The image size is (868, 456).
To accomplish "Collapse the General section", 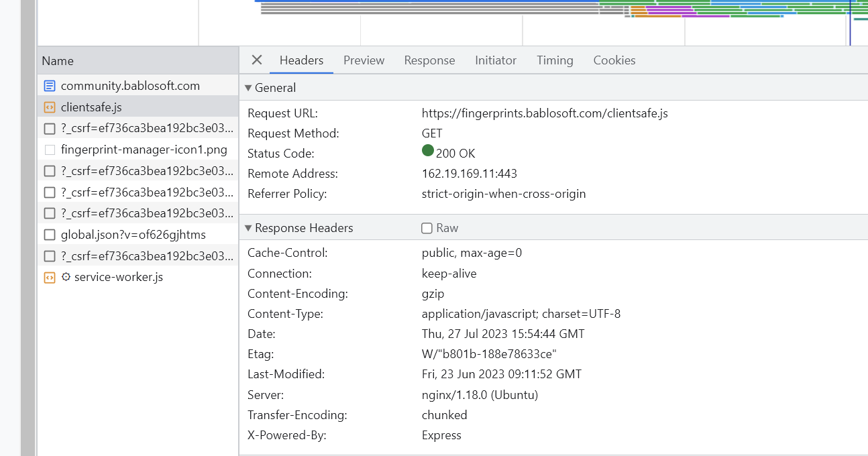I will [248, 88].
